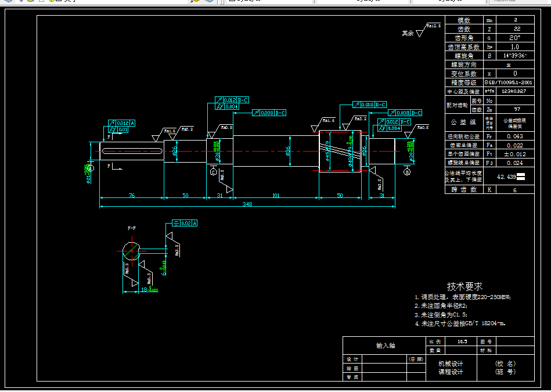Click datum B circle symbol
The width and height of the screenshot is (551, 392).
(407, 172)
